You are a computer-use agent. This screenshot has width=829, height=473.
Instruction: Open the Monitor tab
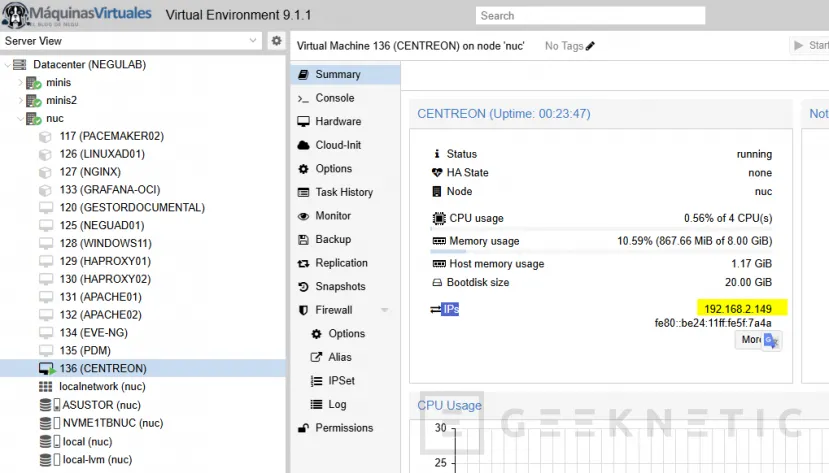pos(345,216)
